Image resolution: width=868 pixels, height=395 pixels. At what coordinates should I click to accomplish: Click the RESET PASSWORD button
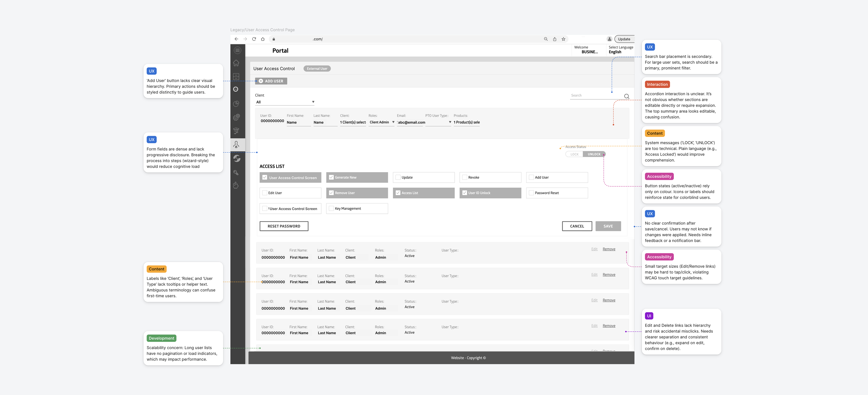point(284,226)
